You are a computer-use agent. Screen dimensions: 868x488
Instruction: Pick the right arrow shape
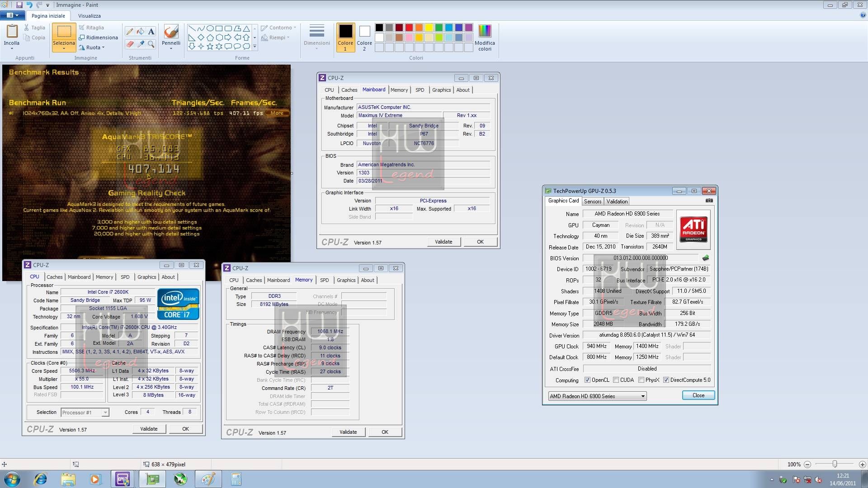(x=228, y=37)
